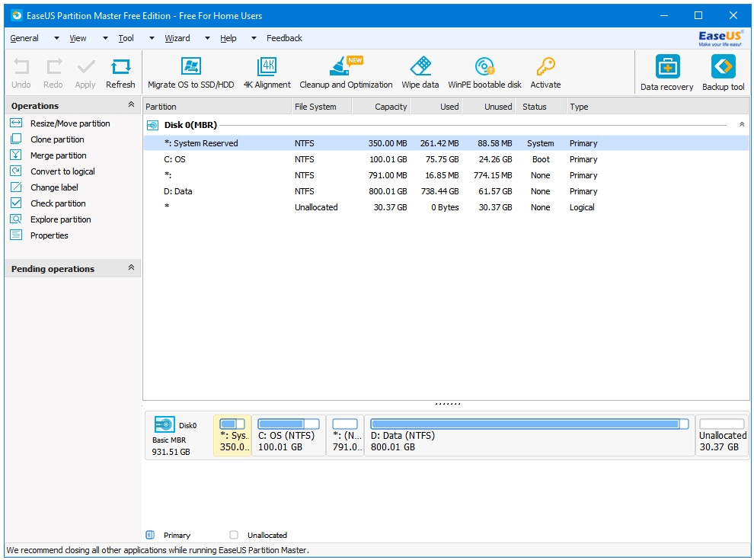Select C: OS (NTFS) block in disk map
Image resolution: width=754 pixels, height=560 pixels.
coord(289,435)
